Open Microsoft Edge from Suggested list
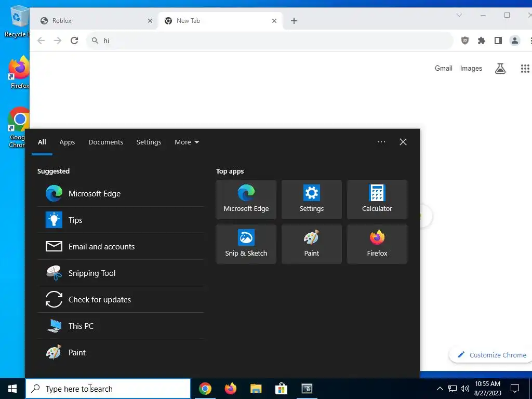The width and height of the screenshot is (532, 399). coord(121,193)
